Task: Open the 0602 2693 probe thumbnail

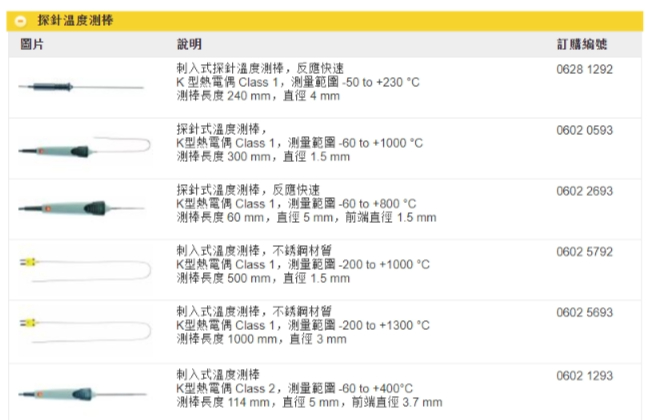Action: [x=82, y=208]
